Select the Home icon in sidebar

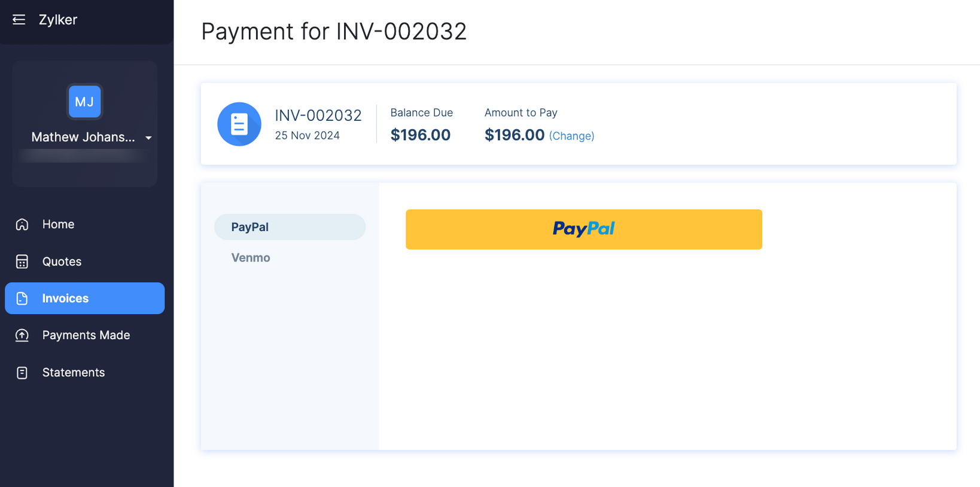[x=22, y=224]
